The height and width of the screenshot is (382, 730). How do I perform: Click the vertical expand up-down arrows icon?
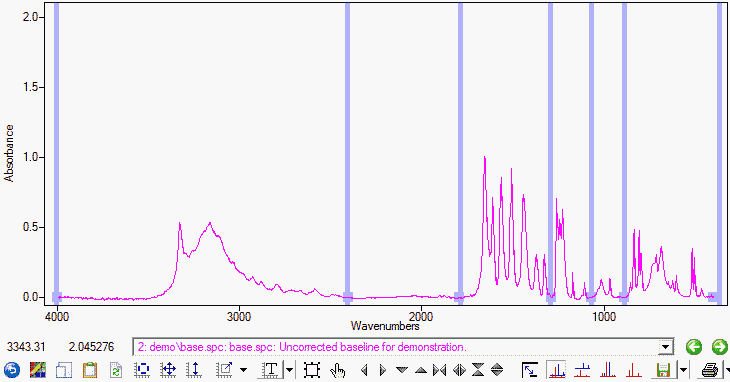(x=497, y=370)
